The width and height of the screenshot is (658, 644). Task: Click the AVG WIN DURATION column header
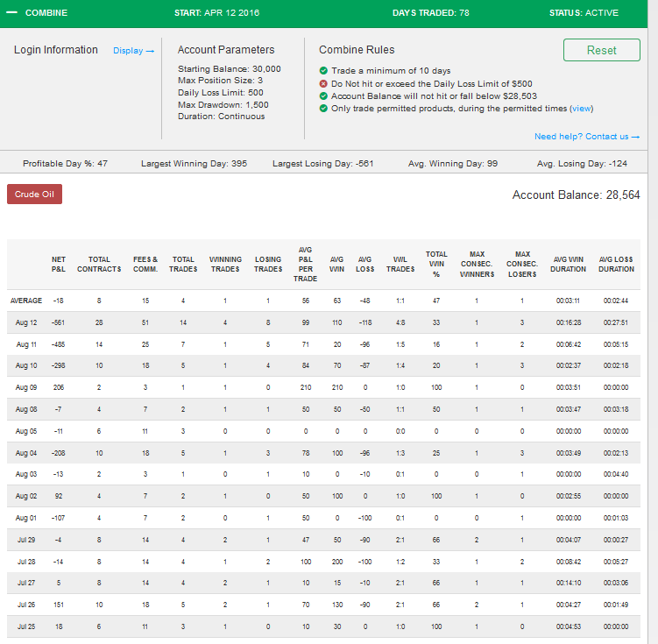coord(569,265)
